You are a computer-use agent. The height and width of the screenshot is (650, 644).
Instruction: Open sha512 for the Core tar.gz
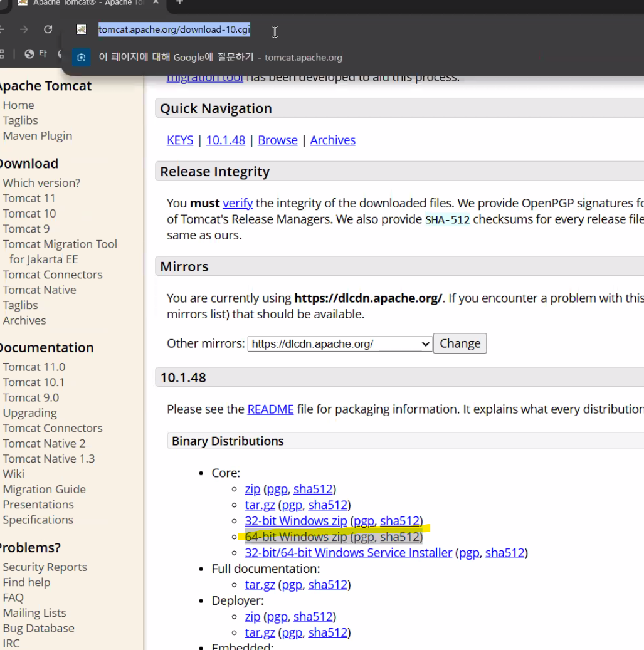tap(327, 505)
